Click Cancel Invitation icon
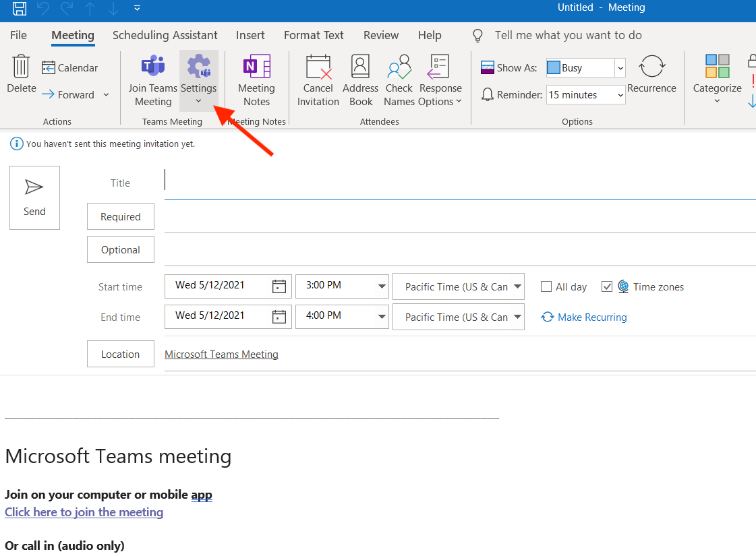The height and width of the screenshot is (556, 756). click(318, 80)
